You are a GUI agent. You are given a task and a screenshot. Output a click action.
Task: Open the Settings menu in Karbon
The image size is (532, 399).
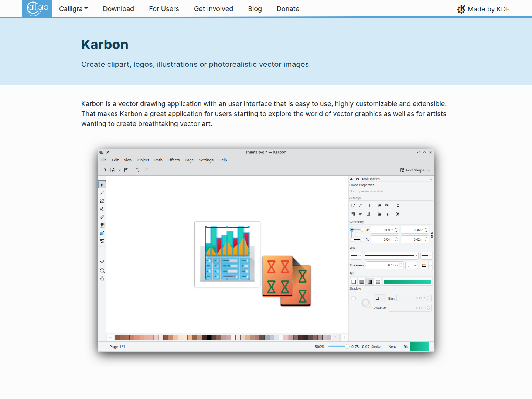click(206, 160)
